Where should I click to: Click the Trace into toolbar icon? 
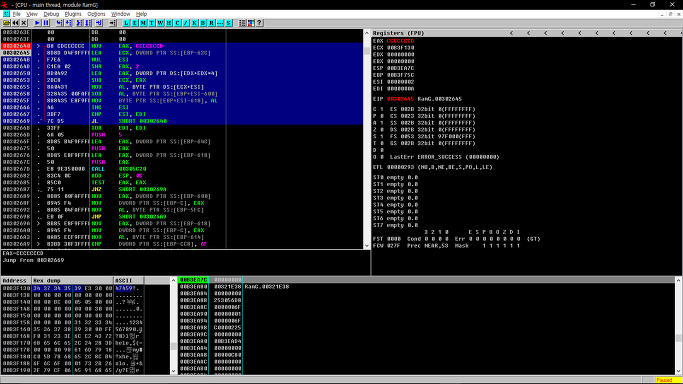pos(79,23)
